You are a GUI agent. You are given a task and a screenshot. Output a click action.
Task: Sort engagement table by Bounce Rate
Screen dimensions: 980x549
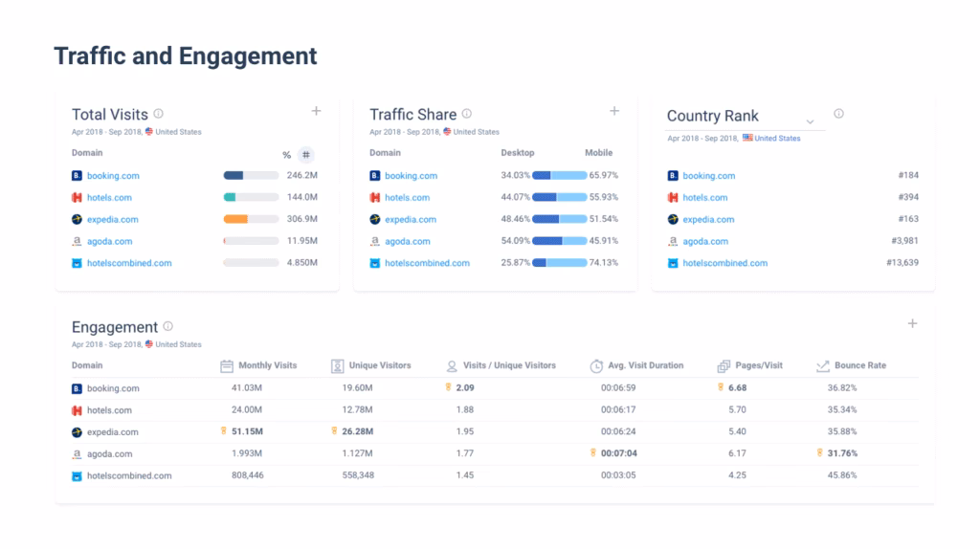coord(859,365)
